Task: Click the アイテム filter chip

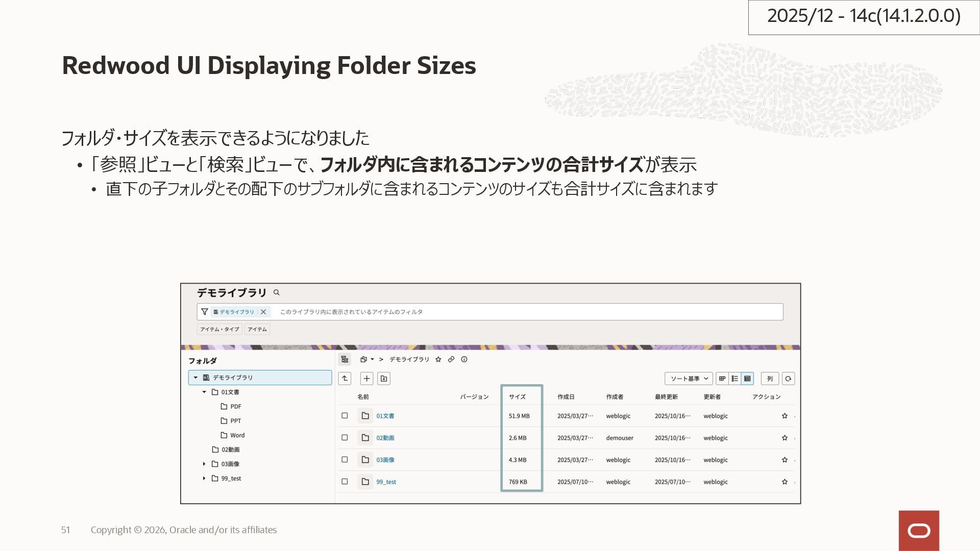Action: tap(257, 329)
